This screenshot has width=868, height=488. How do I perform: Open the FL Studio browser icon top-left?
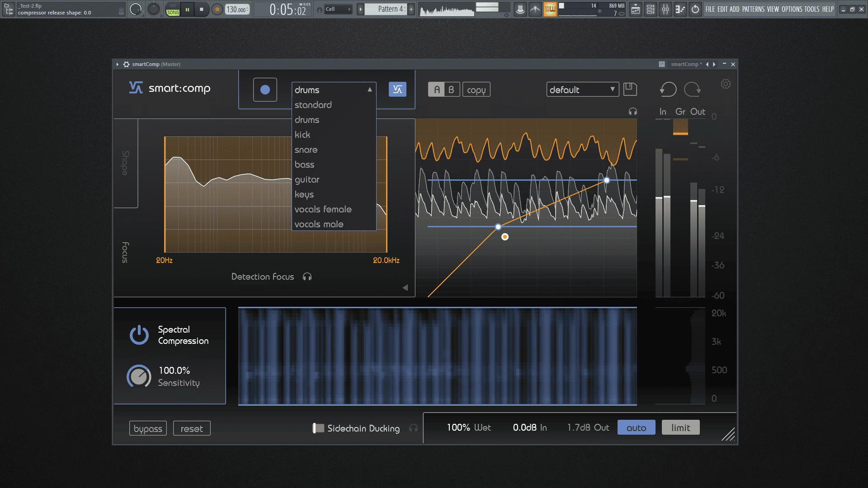tap(9, 9)
